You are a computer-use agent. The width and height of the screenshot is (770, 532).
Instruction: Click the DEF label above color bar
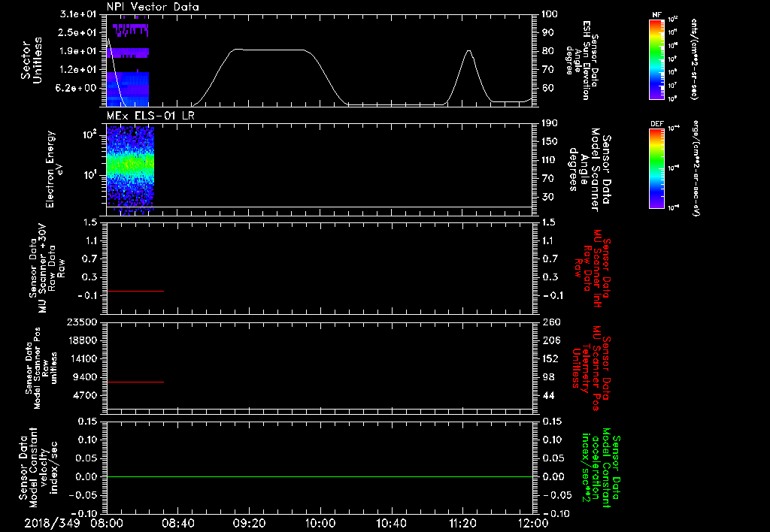point(657,124)
